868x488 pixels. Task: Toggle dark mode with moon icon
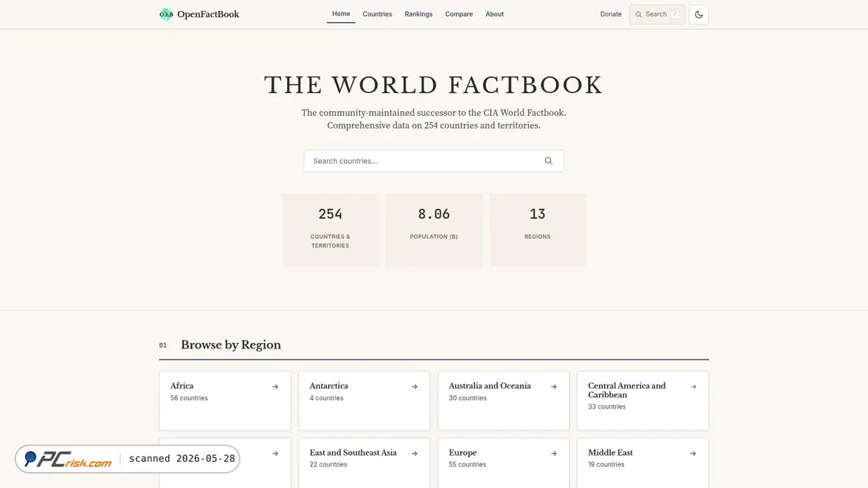coord(698,14)
